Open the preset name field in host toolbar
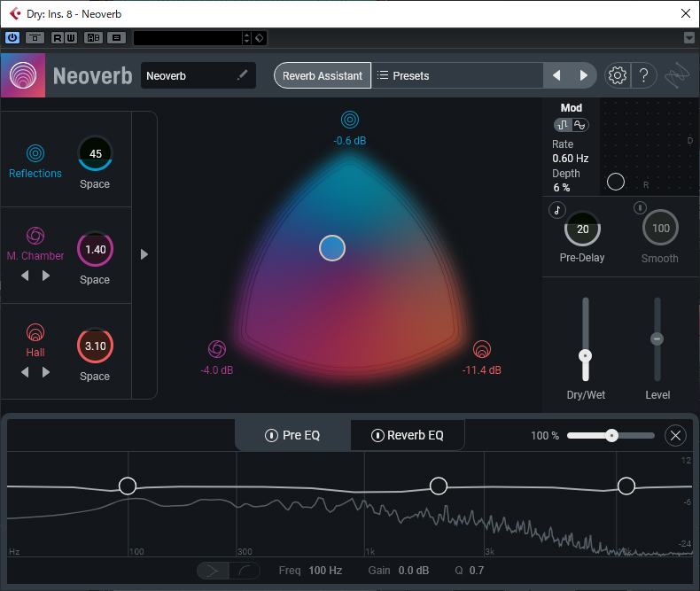The height and width of the screenshot is (591, 700). tap(188, 38)
